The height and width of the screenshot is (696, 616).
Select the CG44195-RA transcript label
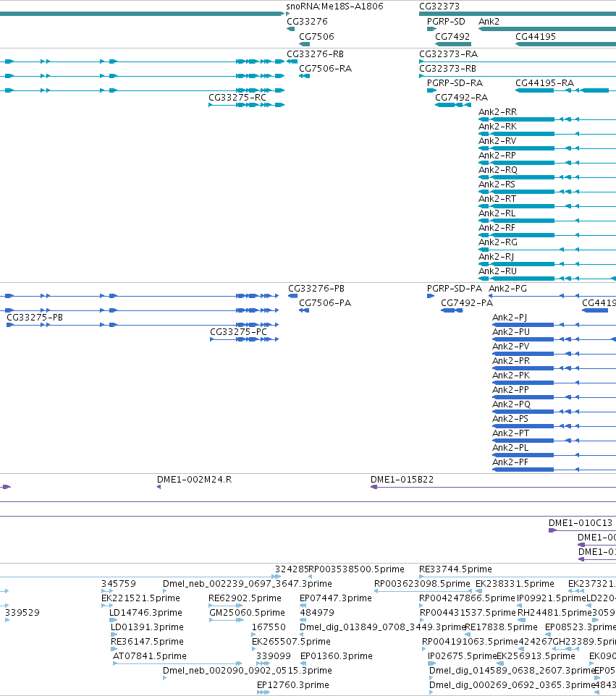point(544,83)
